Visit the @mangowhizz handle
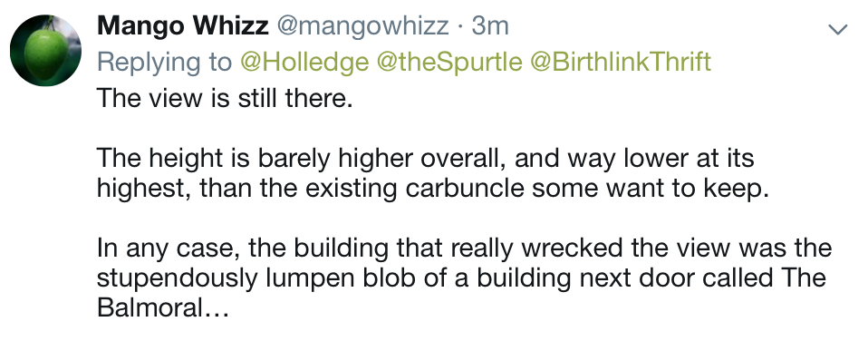Image resolution: width=868 pixels, height=341 pixels. pos(362,26)
